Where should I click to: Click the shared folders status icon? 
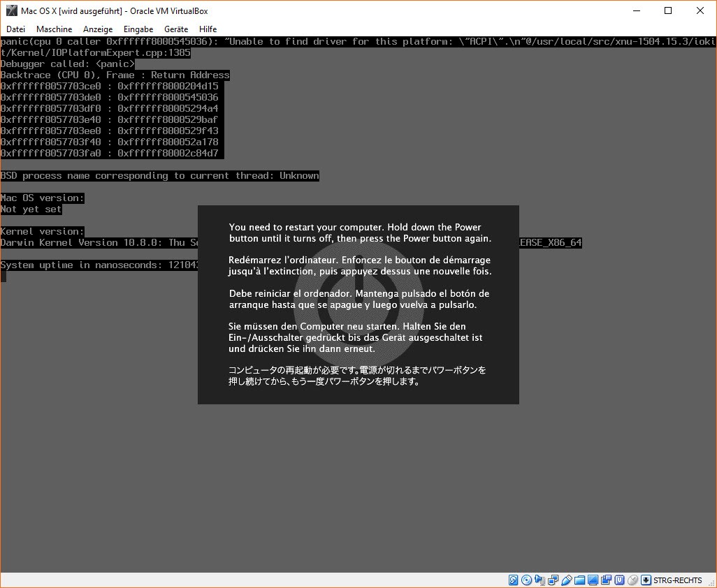coord(579,580)
